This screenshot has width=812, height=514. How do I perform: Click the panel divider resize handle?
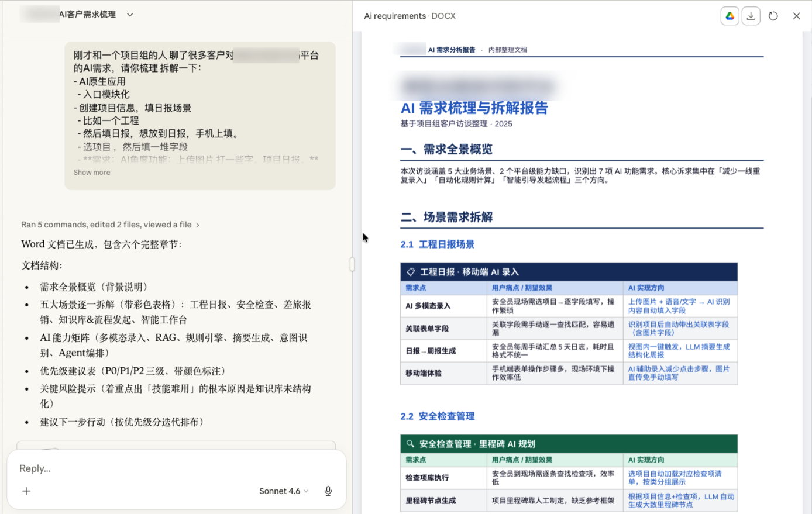pos(352,264)
